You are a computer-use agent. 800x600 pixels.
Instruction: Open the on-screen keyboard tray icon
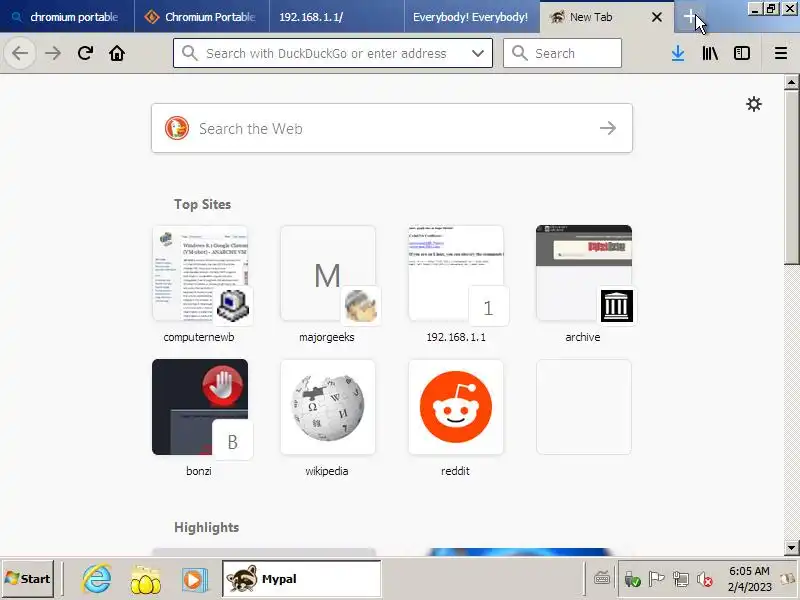pos(602,579)
